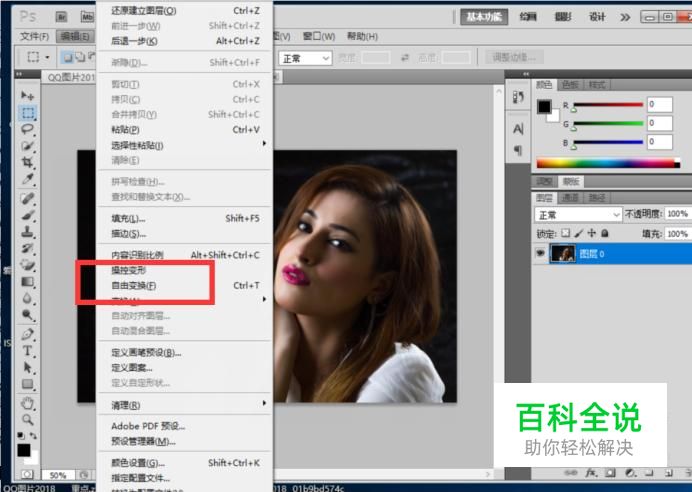
Task: Choose 还原建立图层 undo entry
Action: tap(185, 11)
